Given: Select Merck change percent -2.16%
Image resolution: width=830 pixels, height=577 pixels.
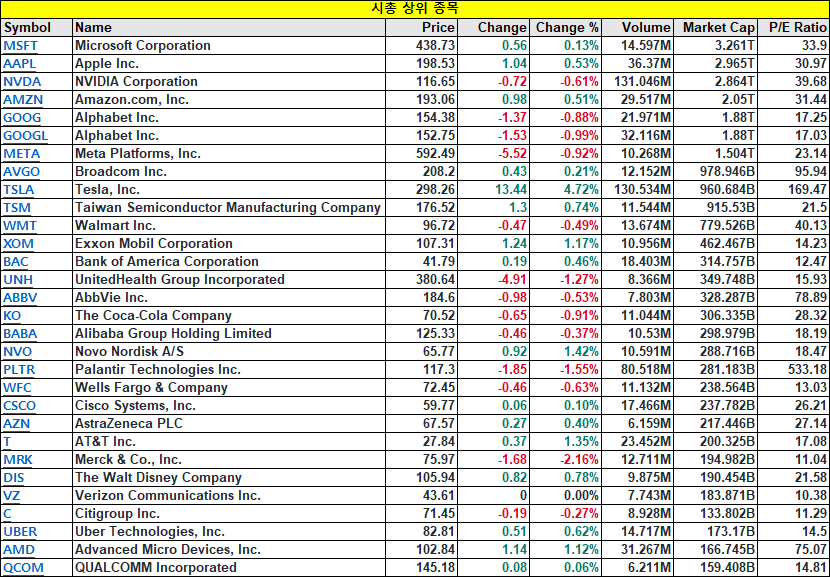Looking at the screenshot, I should coord(566,459).
